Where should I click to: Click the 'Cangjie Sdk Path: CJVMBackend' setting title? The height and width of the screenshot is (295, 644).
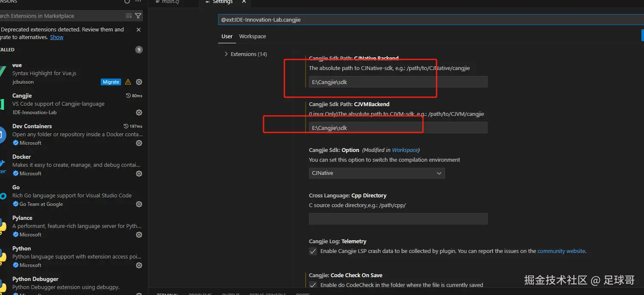click(x=349, y=104)
